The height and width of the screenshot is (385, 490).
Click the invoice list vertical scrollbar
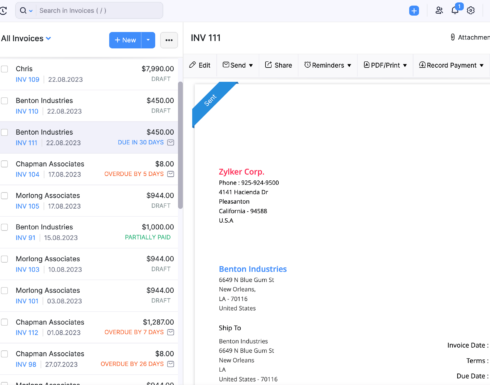pos(180,145)
